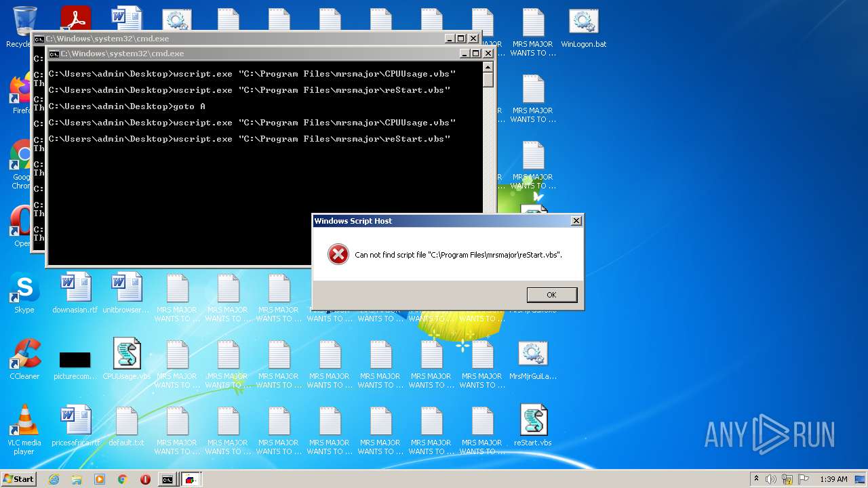The width and height of the screenshot is (868, 488).
Task: Open the network status tray icon
Action: pyautogui.click(x=787, y=479)
